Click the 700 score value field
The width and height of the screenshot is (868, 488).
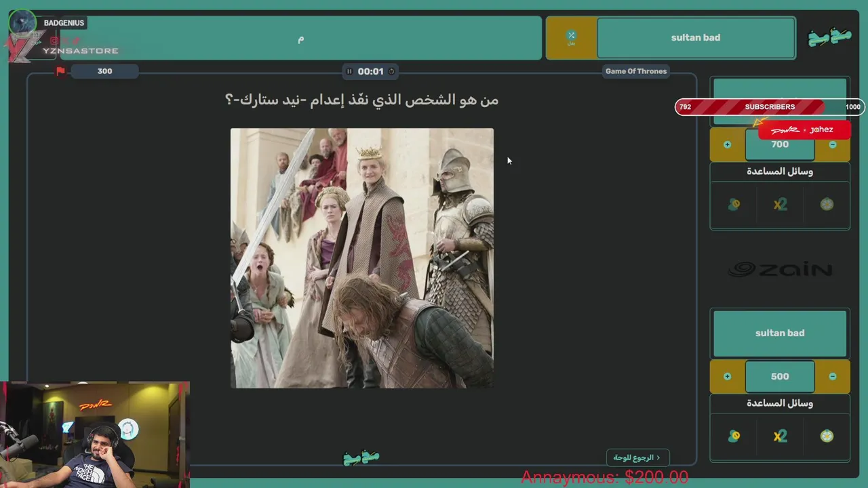coord(780,144)
